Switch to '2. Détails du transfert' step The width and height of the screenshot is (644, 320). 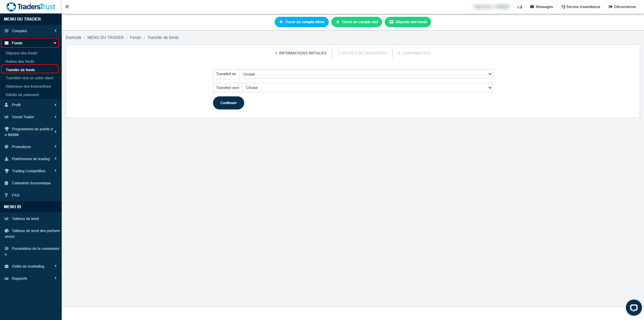362,53
